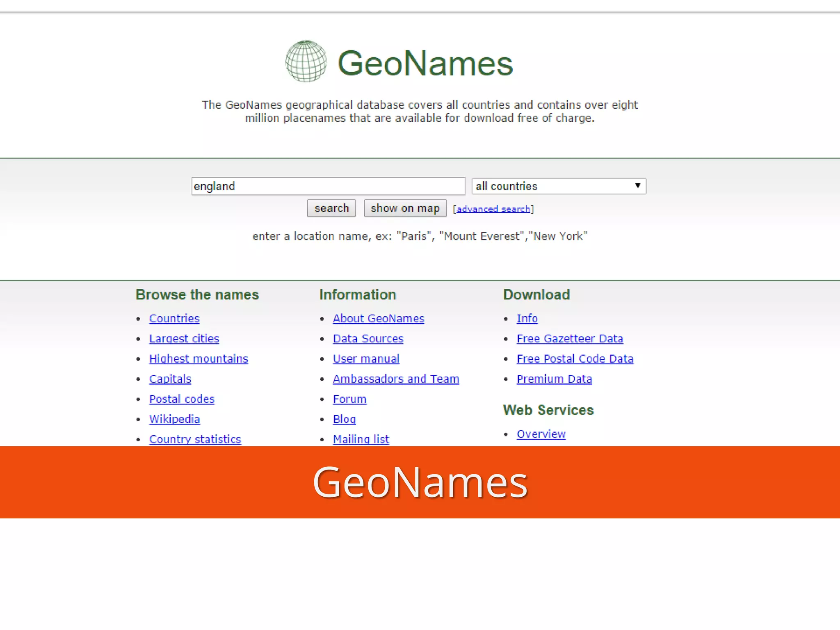Open the Data Sources link
This screenshot has height=630, width=840.
368,339
